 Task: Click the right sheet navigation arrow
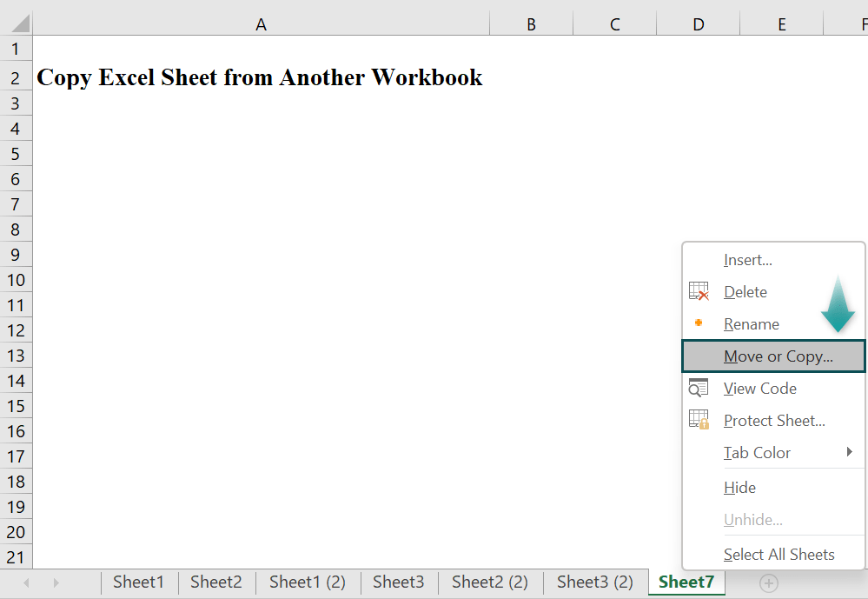56,582
